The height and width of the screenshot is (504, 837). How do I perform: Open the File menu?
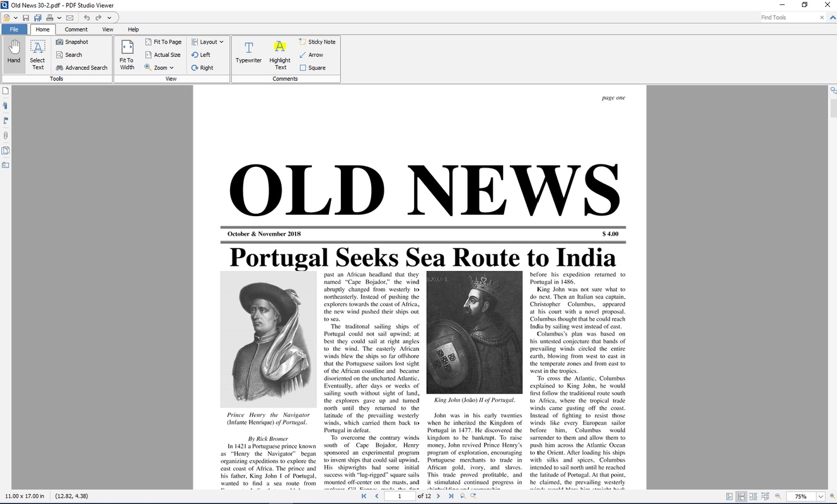(14, 29)
